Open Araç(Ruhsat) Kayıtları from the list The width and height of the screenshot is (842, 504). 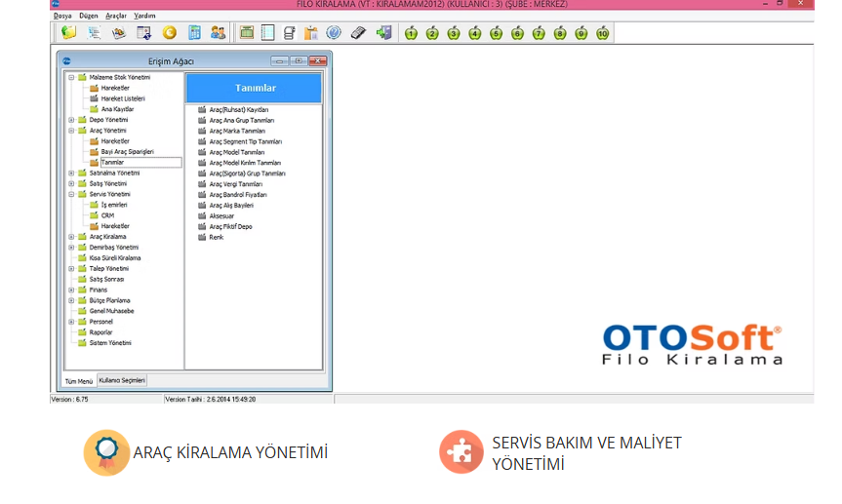[x=238, y=109]
